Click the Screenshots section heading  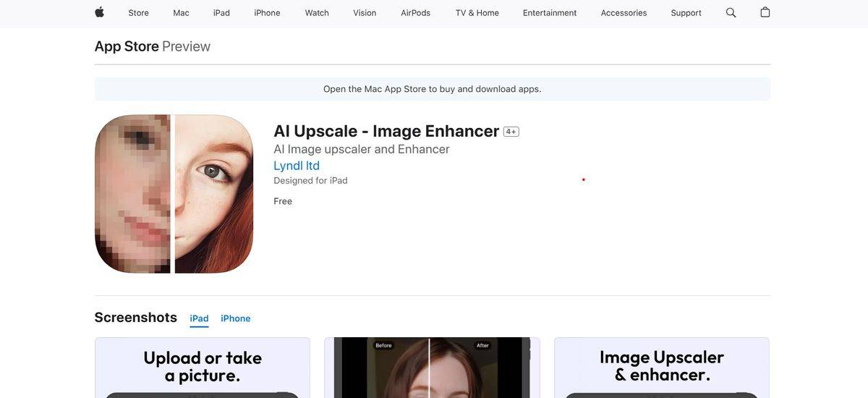(136, 318)
